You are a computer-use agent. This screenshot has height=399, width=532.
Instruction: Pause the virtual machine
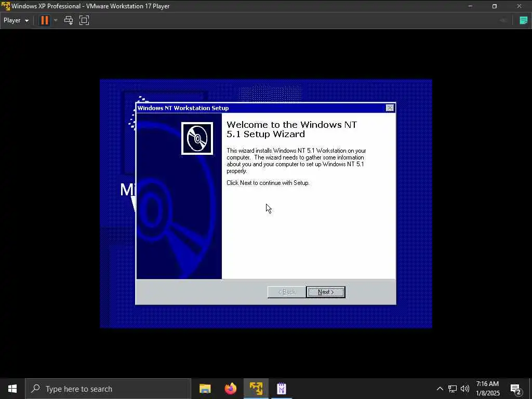click(x=45, y=20)
